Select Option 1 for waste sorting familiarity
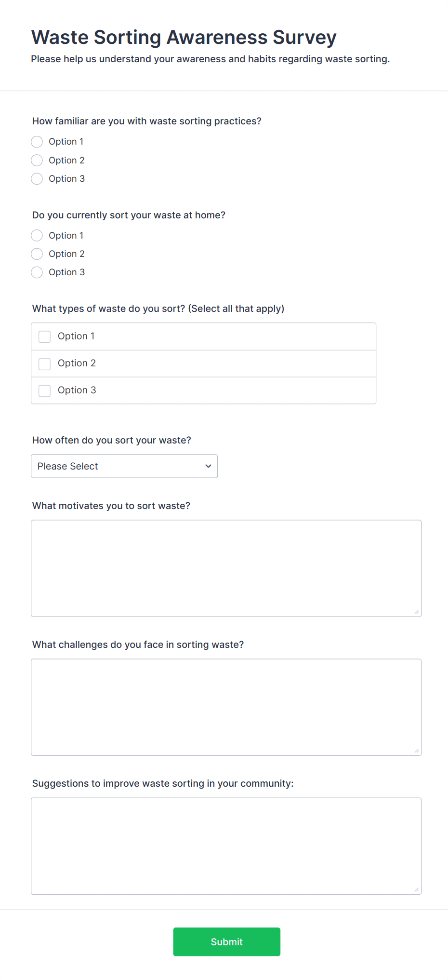 [x=37, y=142]
